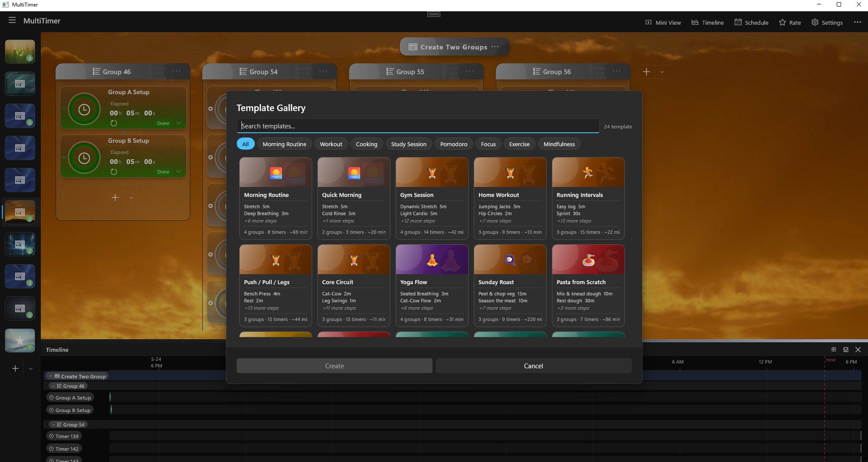868x462 pixels.
Task: Open Create Two Groups board options
Action: pyautogui.click(x=495, y=47)
